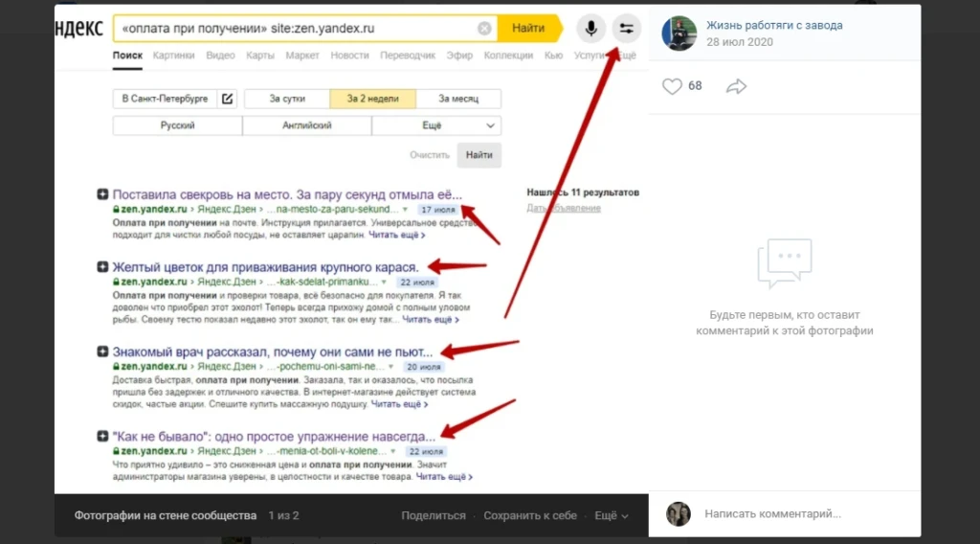Open the 'Ещё' menu in photo footer
Image resolution: width=980 pixels, height=544 pixels.
[x=612, y=516]
